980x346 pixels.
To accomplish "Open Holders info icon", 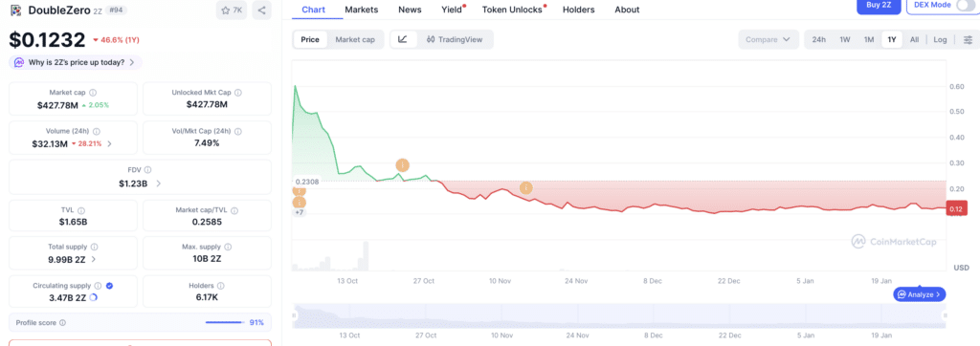I will click(x=221, y=286).
